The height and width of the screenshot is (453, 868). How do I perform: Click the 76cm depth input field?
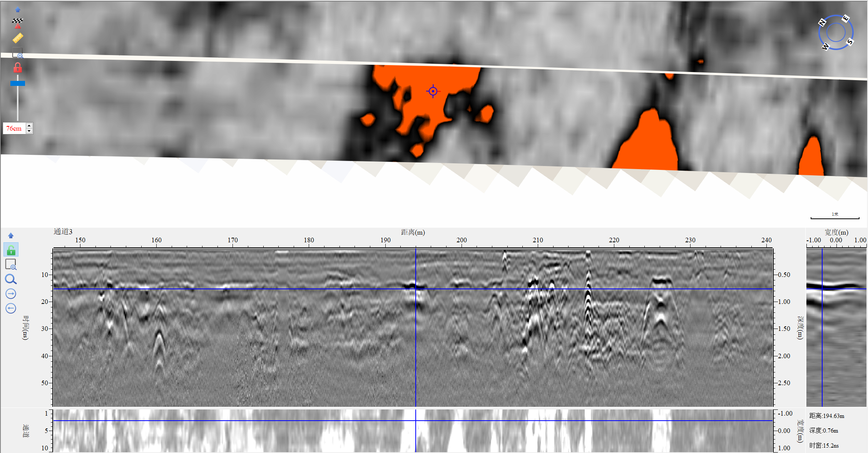coord(14,128)
